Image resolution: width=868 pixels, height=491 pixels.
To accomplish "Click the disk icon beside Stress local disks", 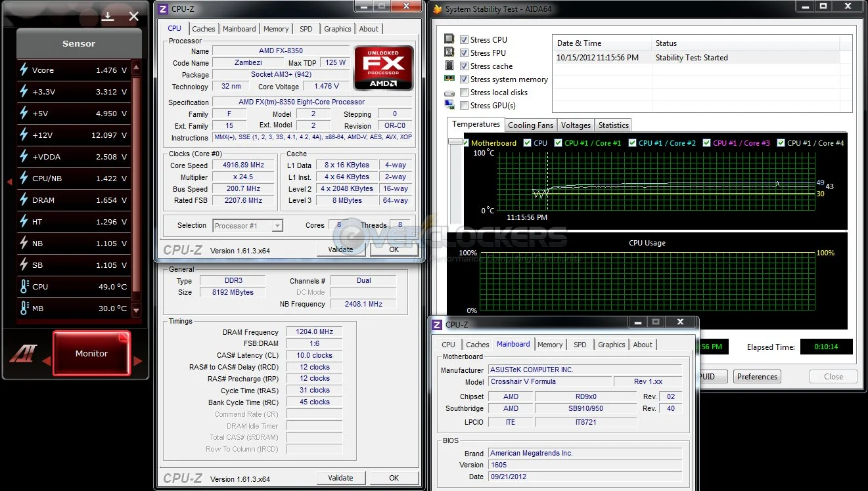I will (x=449, y=93).
